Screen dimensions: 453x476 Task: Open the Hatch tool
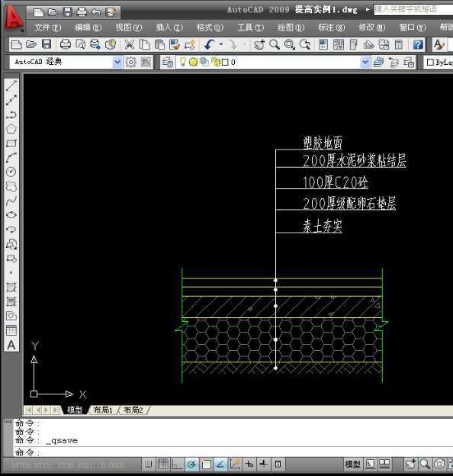pos(11,287)
